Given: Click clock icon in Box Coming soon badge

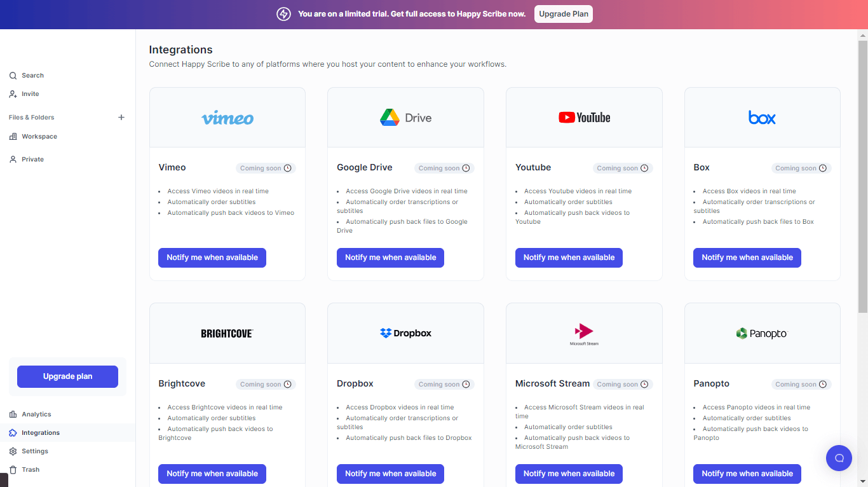Looking at the screenshot, I should click(823, 168).
